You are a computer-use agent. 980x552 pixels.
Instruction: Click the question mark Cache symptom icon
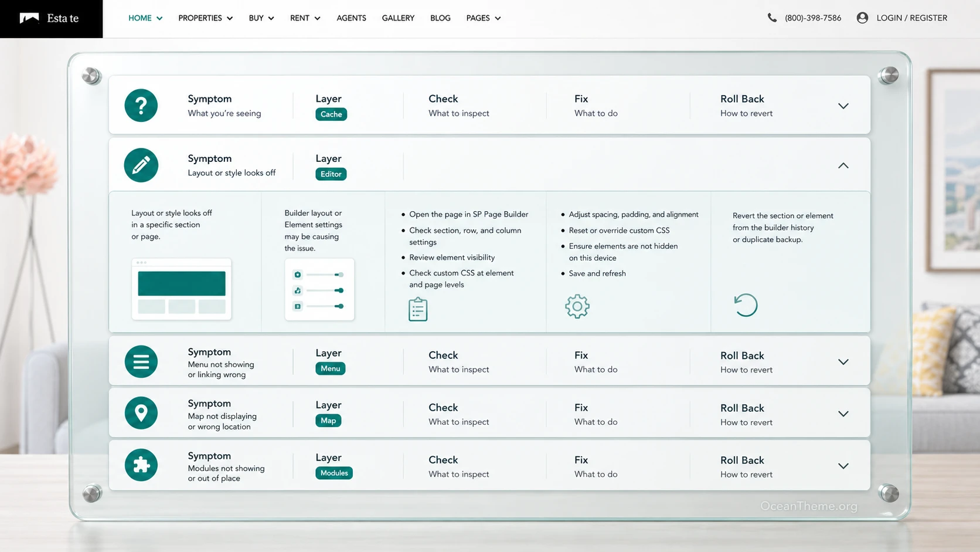[x=141, y=106]
